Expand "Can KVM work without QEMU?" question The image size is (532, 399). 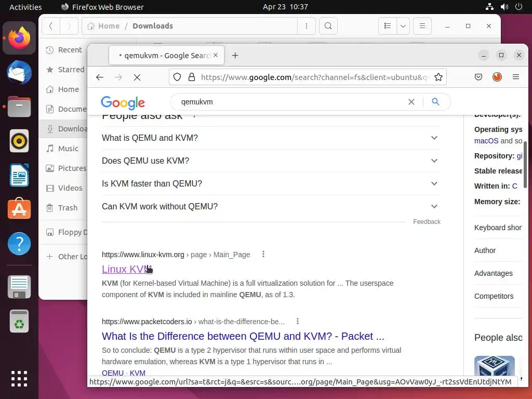click(x=270, y=206)
